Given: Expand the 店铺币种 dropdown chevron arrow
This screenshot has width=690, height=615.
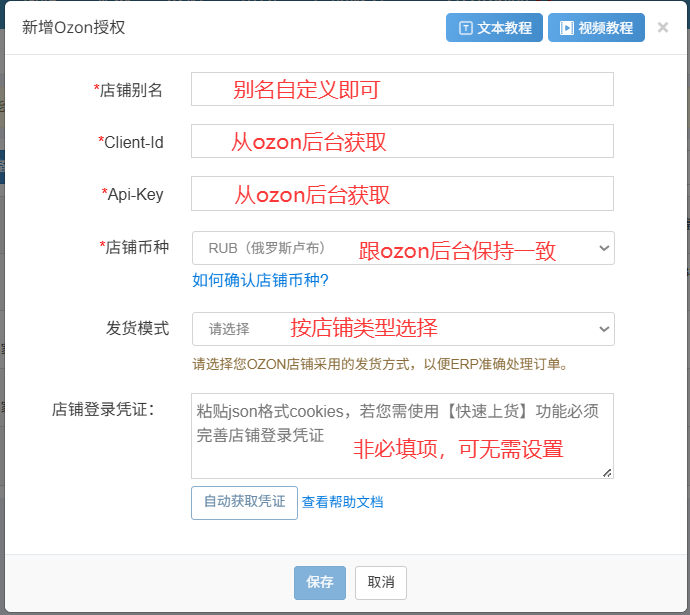Looking at the screenshot, I should [604, 248].
